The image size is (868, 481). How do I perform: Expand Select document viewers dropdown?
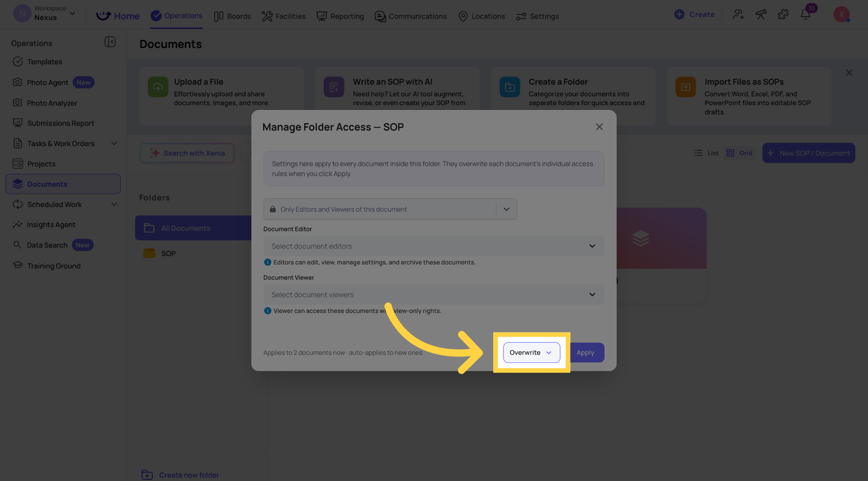[434, 295]
